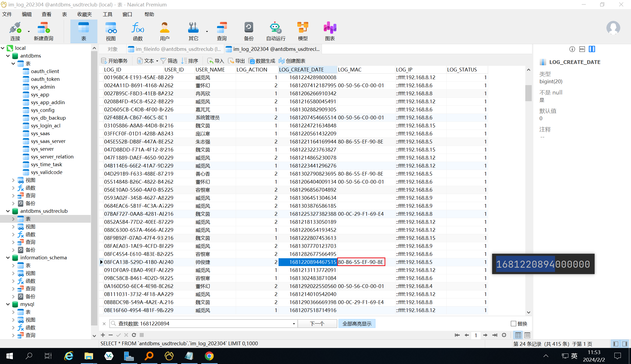This screenshot has width=631, height=364.
Task: Show the DDL panel icon
Action: click(x=582, y=49)
